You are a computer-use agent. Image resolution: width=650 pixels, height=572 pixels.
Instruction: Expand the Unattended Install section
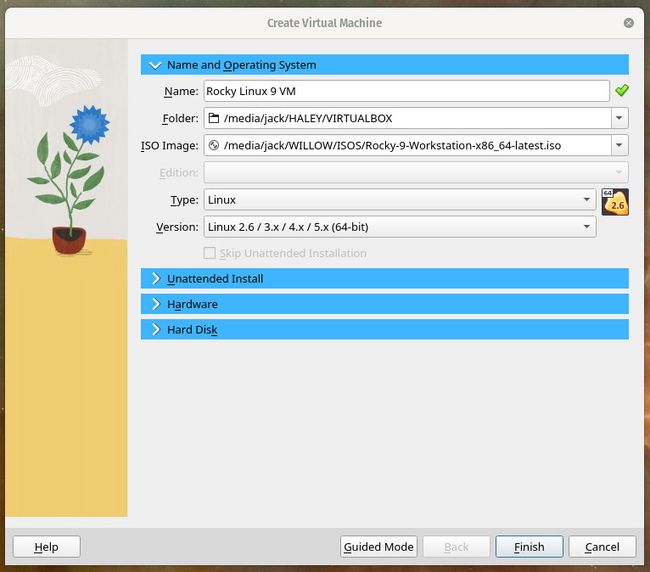[x=385, y=279]
